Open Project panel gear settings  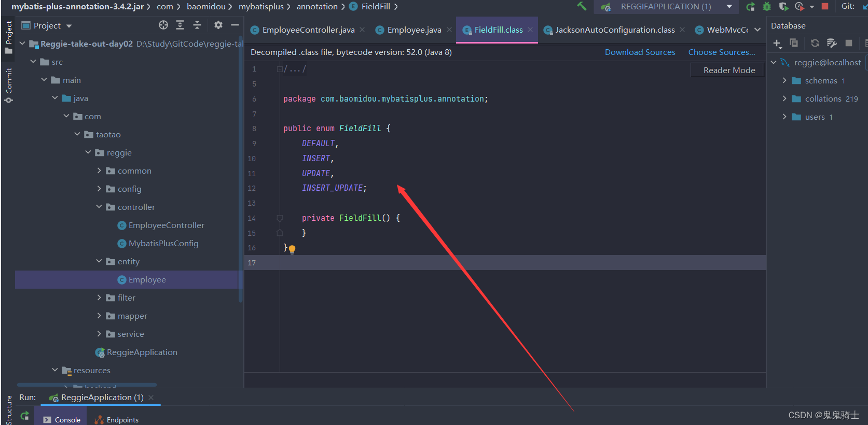coord(218,25)
